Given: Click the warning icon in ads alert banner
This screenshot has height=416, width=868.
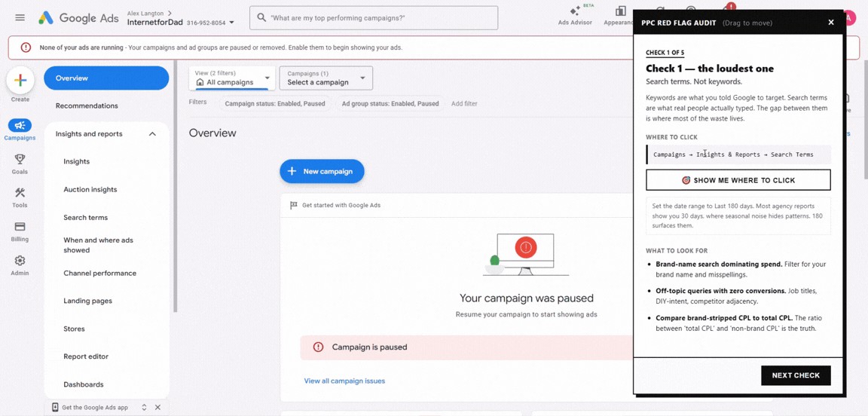Looking at the screenshot, I should 26,47.
